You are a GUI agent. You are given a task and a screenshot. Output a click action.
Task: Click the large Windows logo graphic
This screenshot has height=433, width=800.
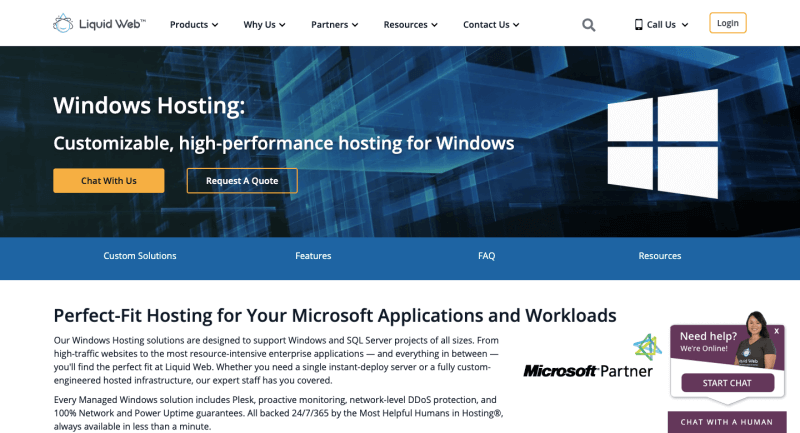pos(663,143)
